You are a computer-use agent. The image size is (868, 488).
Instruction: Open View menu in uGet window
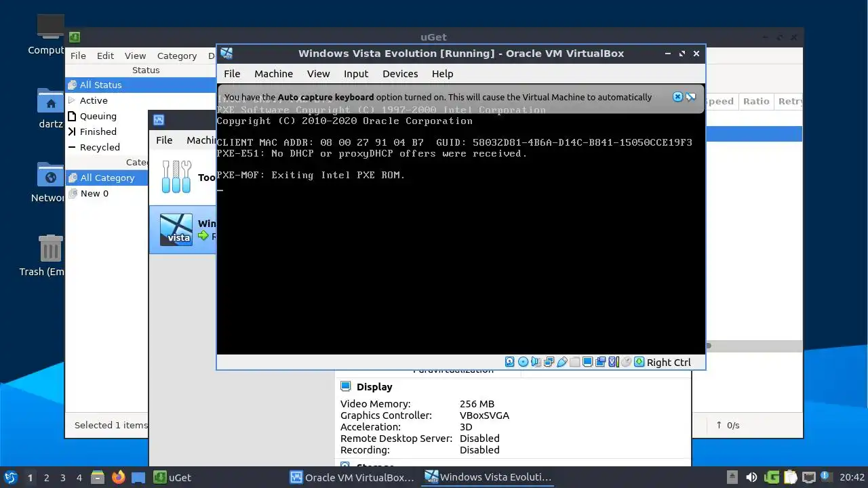tap(135, 56)
